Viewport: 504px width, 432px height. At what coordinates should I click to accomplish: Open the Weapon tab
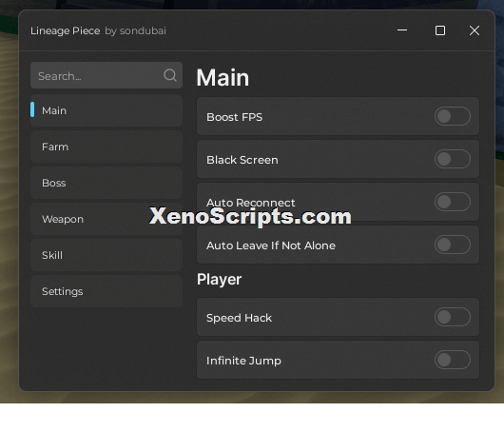[x=107, y=219]
